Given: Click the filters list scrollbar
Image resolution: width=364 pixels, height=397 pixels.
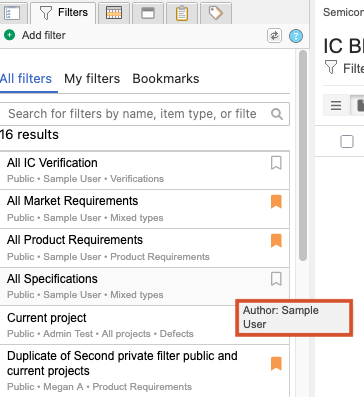Looking at the screenshot, I should point(303,155).
